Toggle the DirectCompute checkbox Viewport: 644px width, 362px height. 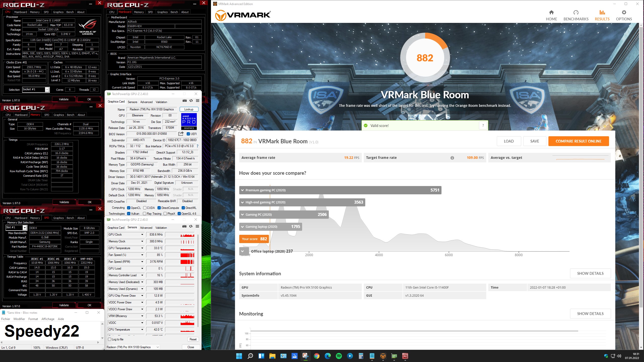(x=159, y=208)
